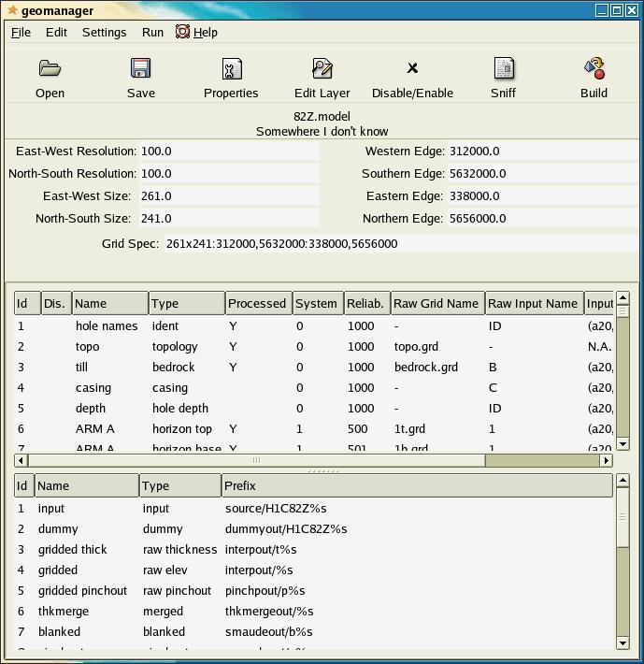The width and height of the screenshot is (644, 664).
Task: Open the Run menu
Action: tap(152, 32)
